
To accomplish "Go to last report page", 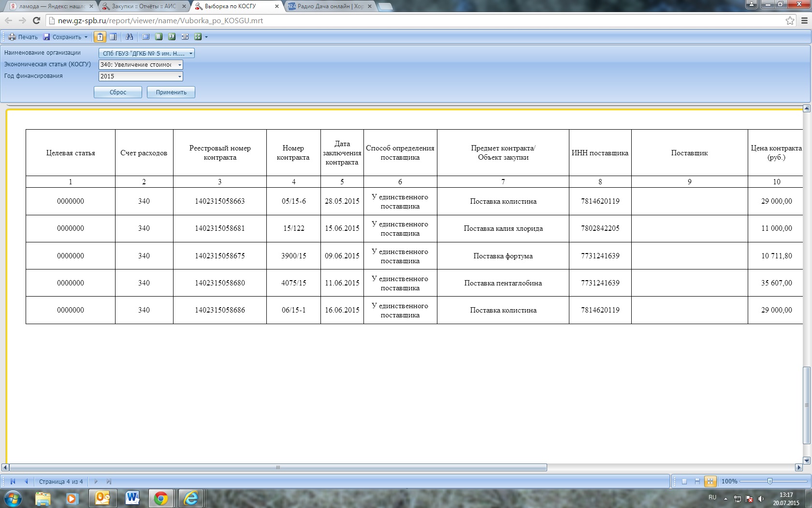I will click(109, 481).
